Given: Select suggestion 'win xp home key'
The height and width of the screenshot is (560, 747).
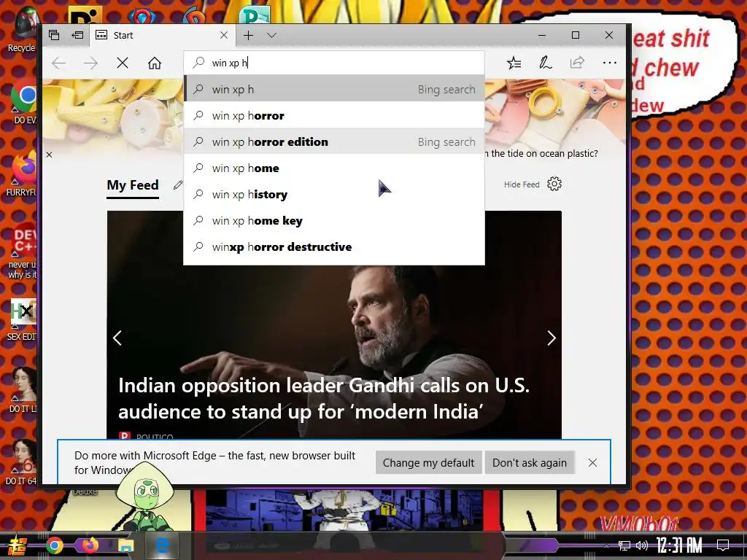Looking at the screenshot, I should coord(334,220).
